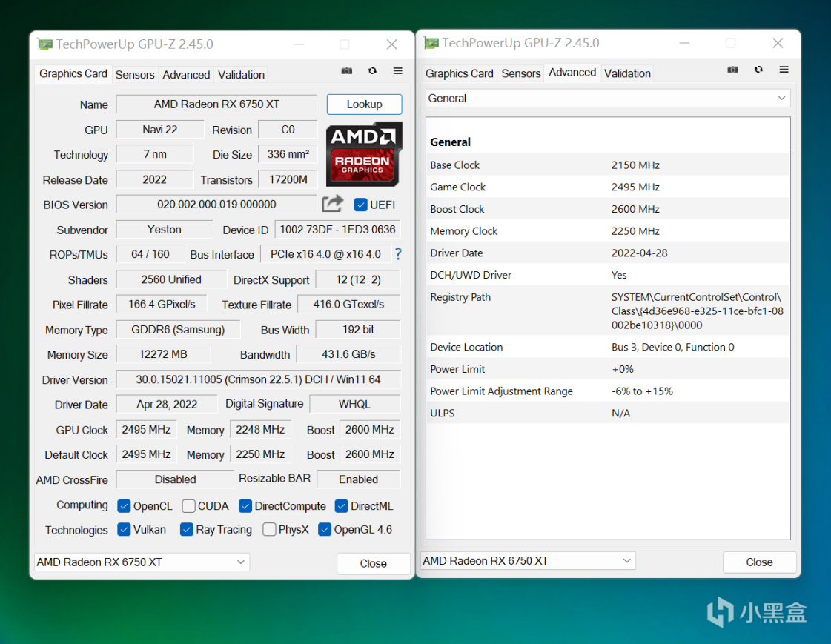Select Graphics Card tab in left window
Screen dimensions: 831x644
(73, 73)
